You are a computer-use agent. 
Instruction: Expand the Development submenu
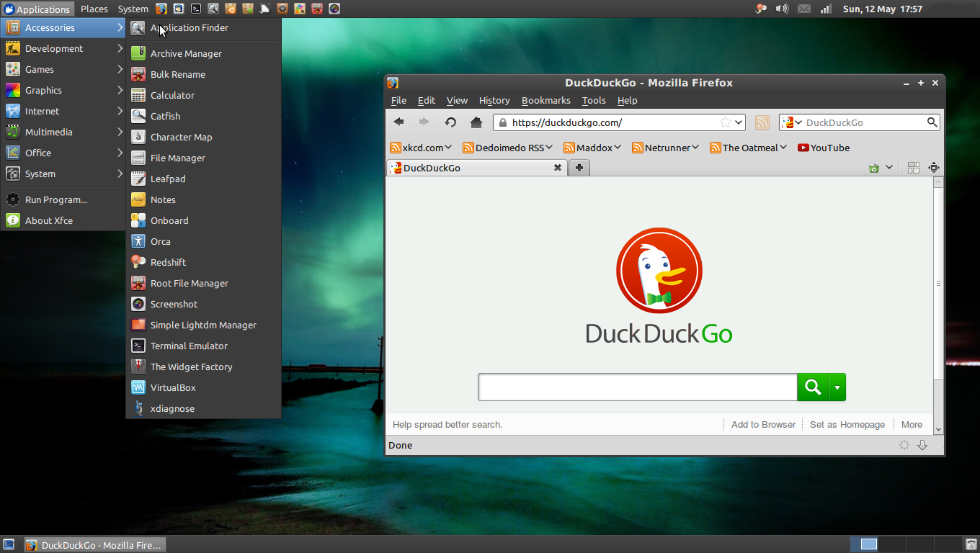[x=63, y=48]
